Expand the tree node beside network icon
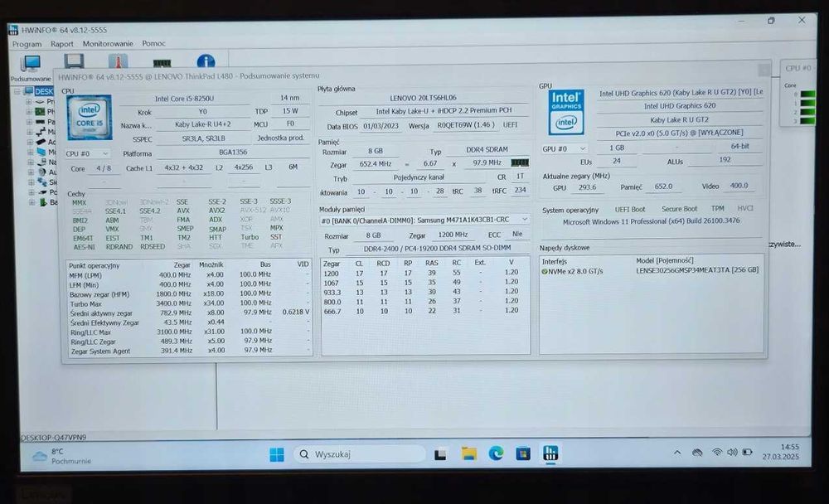The width and height of the screenshot is (829, 504). (x=32, y=182)
